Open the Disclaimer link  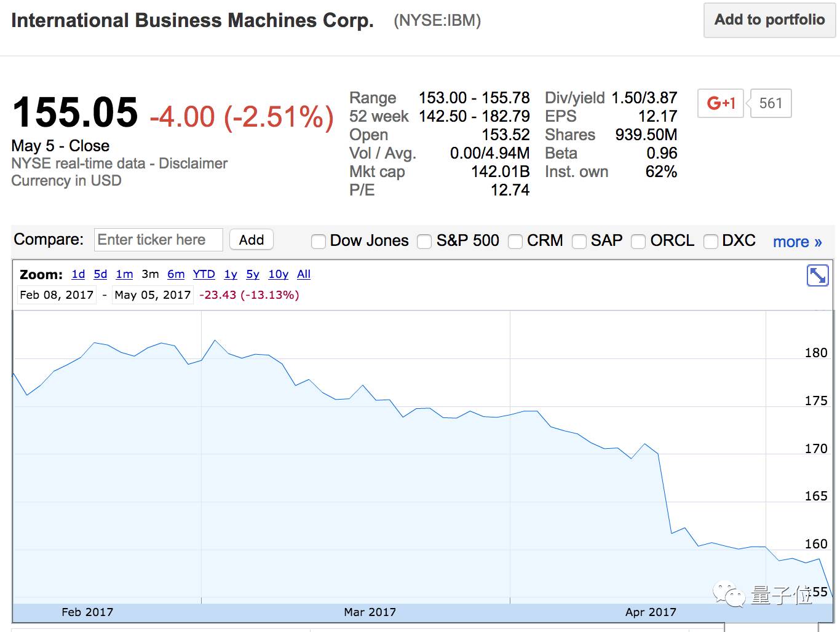pyautogui.click(x=193, y=164)
